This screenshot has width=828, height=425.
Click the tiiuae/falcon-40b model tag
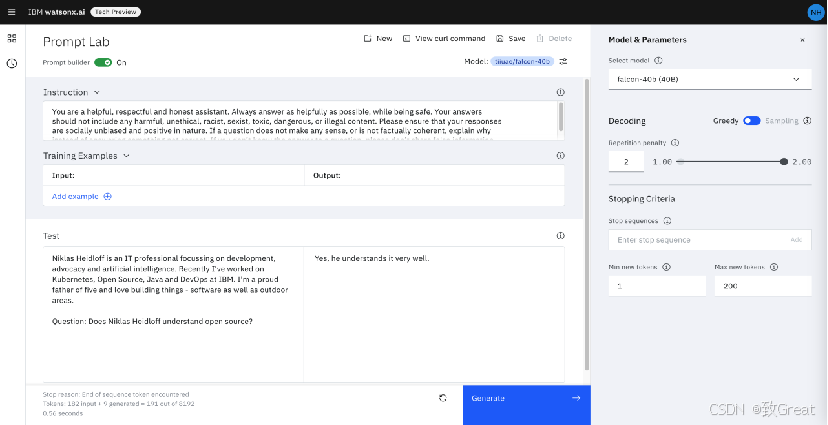click(x=522, y=61)
